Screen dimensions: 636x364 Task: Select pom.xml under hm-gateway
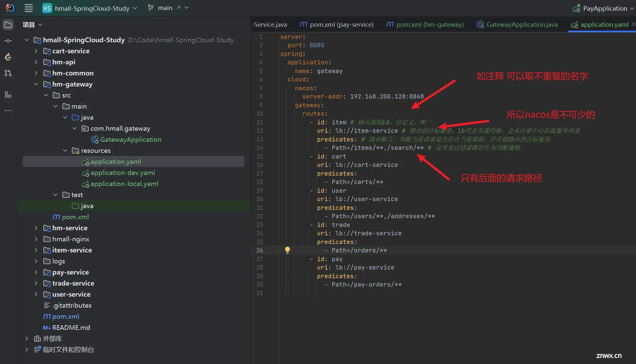click(75, 217)
